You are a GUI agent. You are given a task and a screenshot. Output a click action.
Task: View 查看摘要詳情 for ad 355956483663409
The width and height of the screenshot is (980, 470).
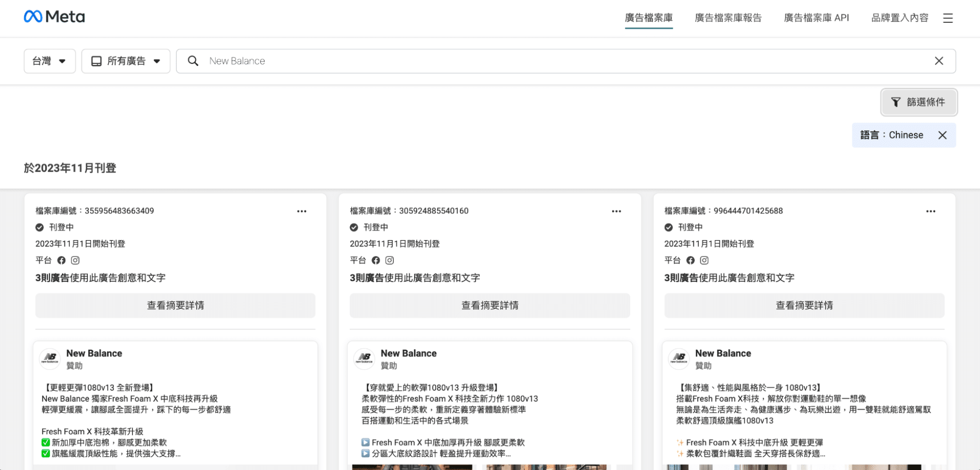(x=175, y=306)
